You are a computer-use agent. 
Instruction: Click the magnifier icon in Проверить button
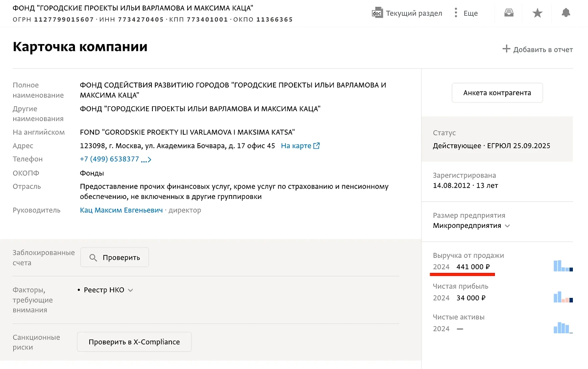click(x=92, y=257)
